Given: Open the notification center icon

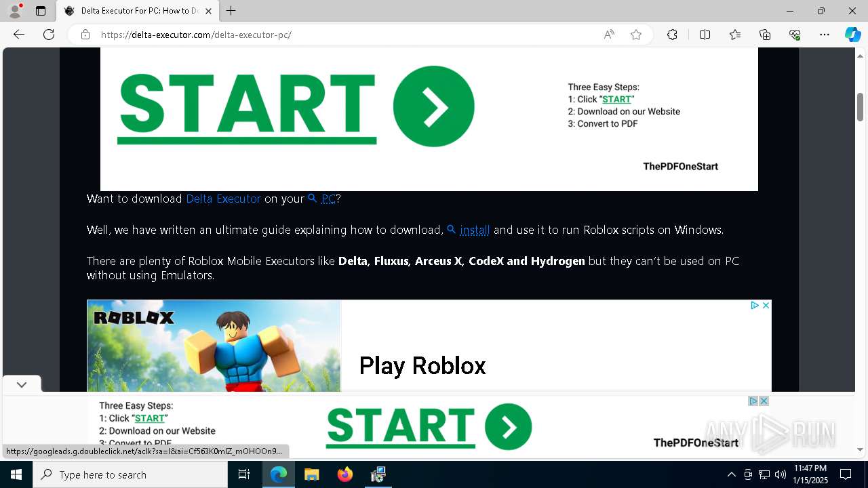Looking at the screenshot, I should [x=846, y=474].
